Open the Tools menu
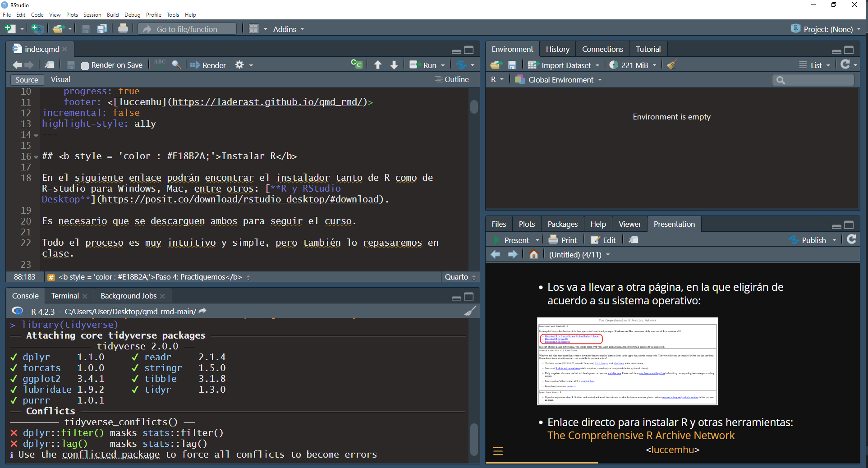868x468 pixels. [173, 14]
